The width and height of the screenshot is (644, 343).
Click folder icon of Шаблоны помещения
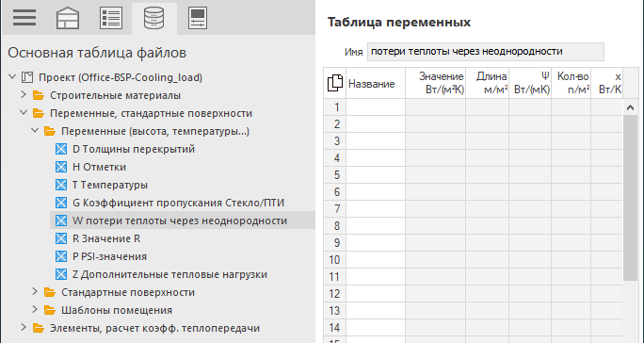click(x=50, y=310)
